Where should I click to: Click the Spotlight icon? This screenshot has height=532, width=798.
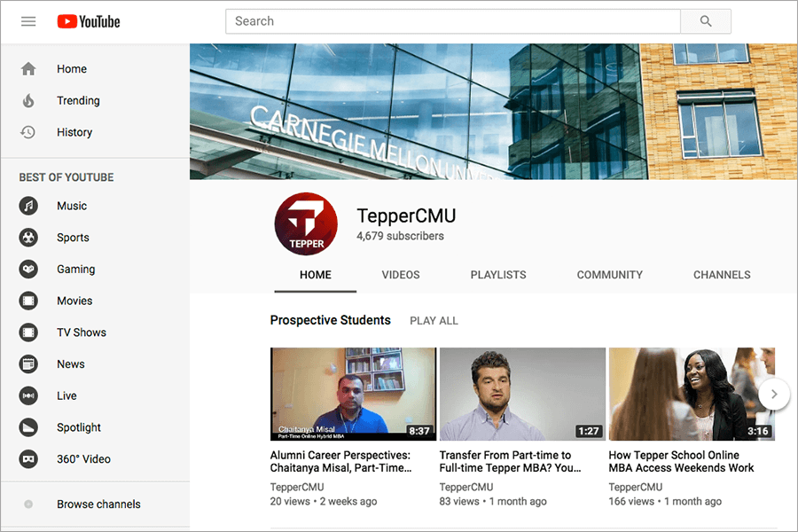(28, 427)
